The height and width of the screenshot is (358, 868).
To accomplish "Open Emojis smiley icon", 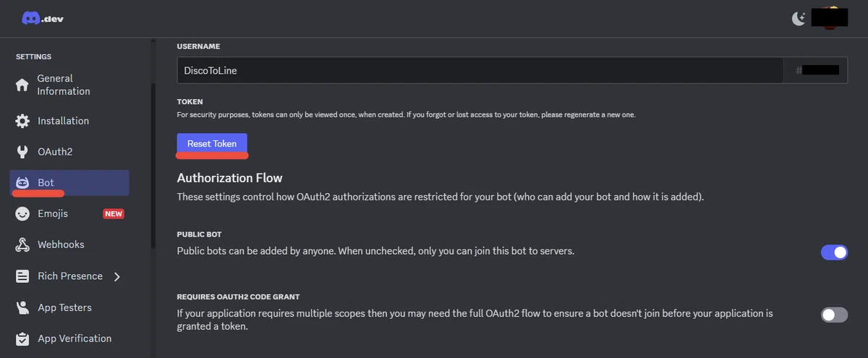I will point(22,213).
